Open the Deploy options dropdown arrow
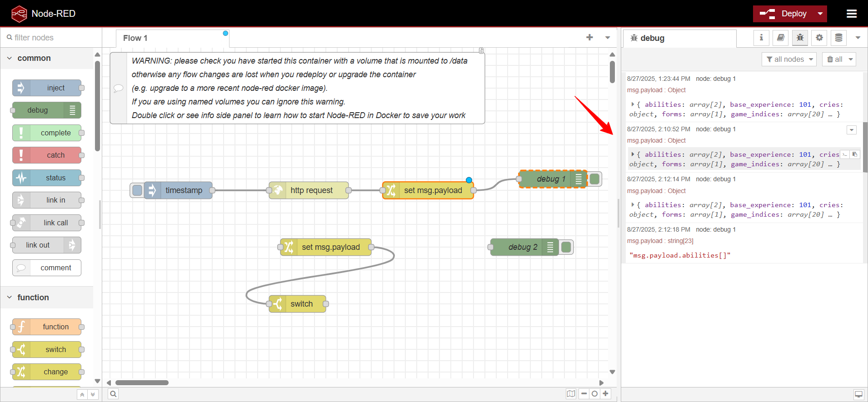The image size is (868, 402). [820, 14]
